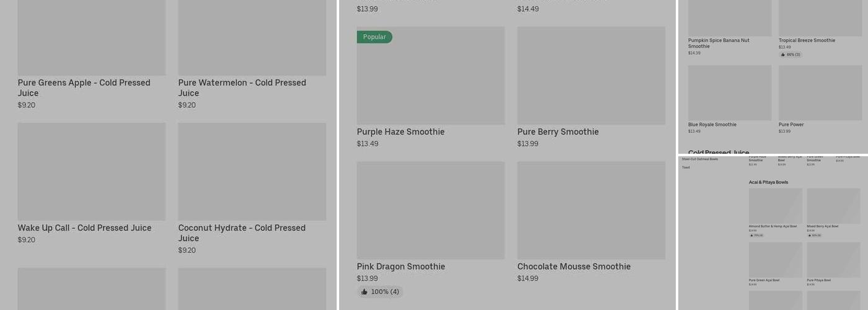Select Toast category in sidebar menu

(686, 167)
